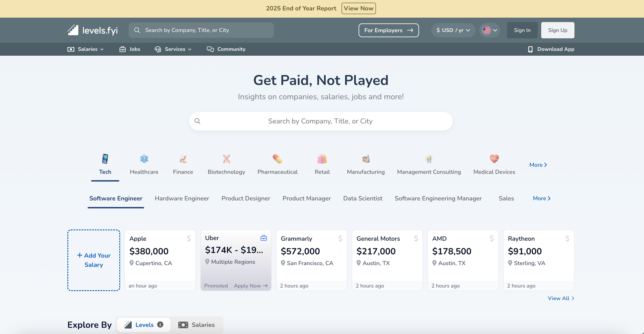Click the main hero search field
Screen dimensions: 644x334
coord(320,121)
